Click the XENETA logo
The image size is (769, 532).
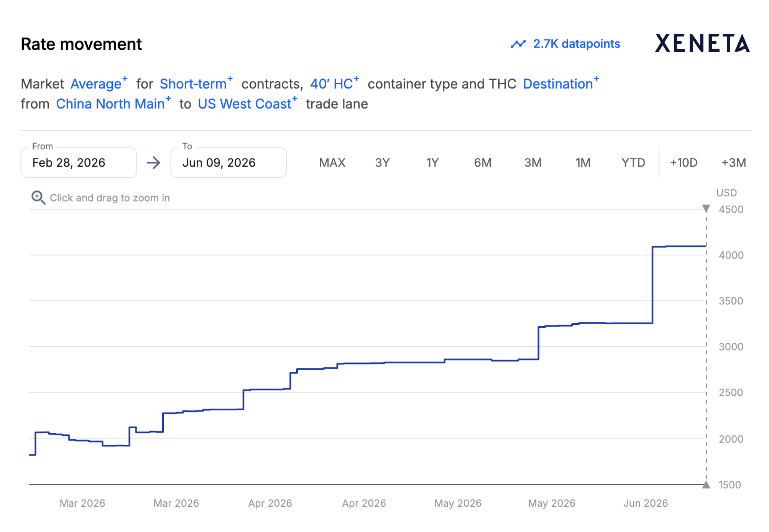pyautogui.click(x=702, y=43)
